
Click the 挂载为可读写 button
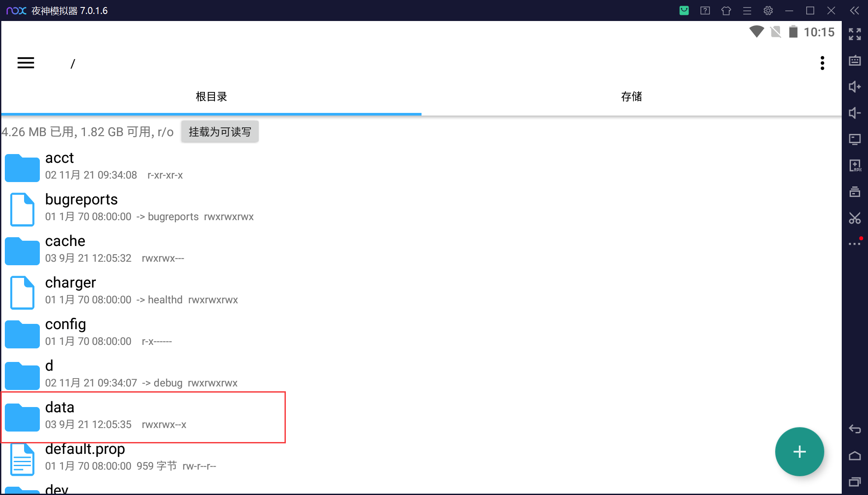click(220, 132)
